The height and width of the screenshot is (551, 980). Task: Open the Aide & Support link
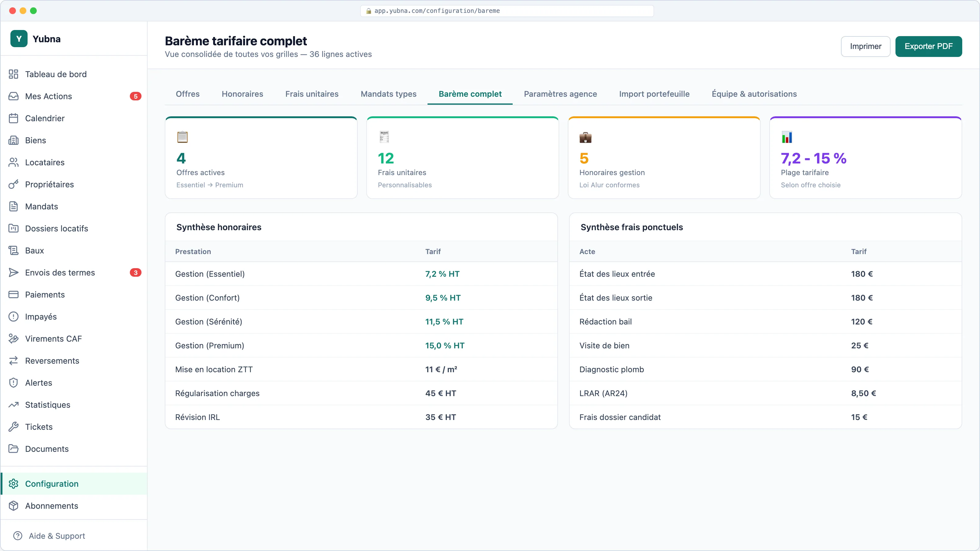pos(57,536)
